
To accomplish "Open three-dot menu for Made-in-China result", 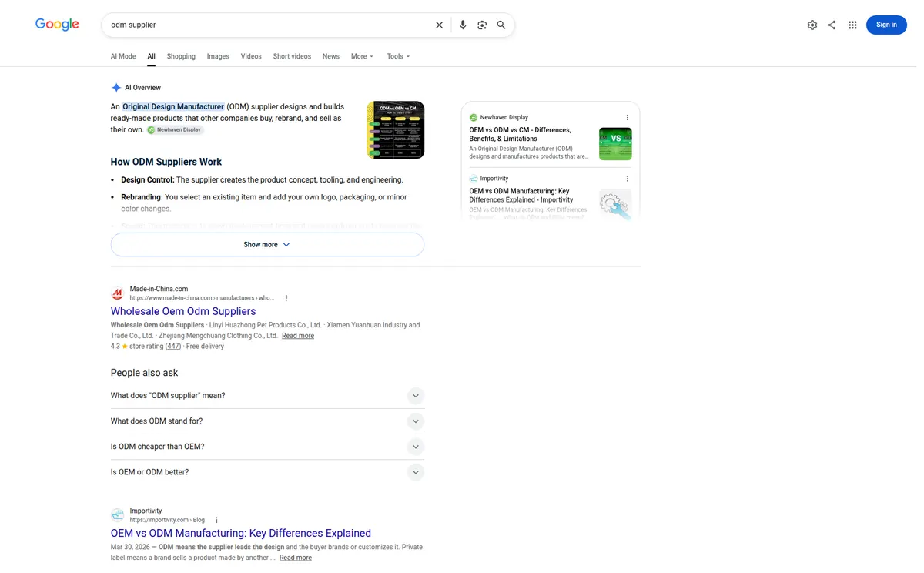I will 286,298.
